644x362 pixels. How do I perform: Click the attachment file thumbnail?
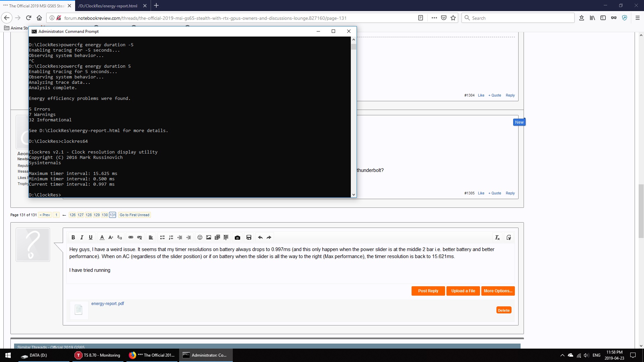pos(79,310)
